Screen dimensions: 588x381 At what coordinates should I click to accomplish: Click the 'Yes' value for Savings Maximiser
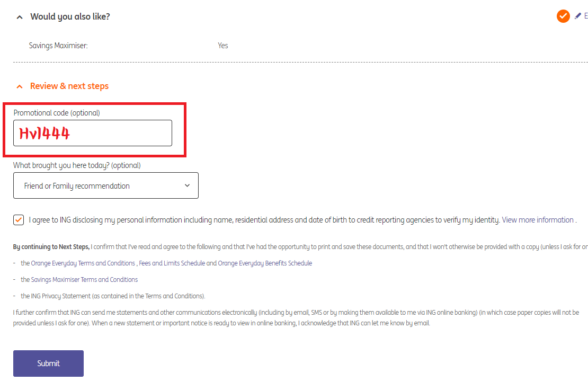point(222,46)
